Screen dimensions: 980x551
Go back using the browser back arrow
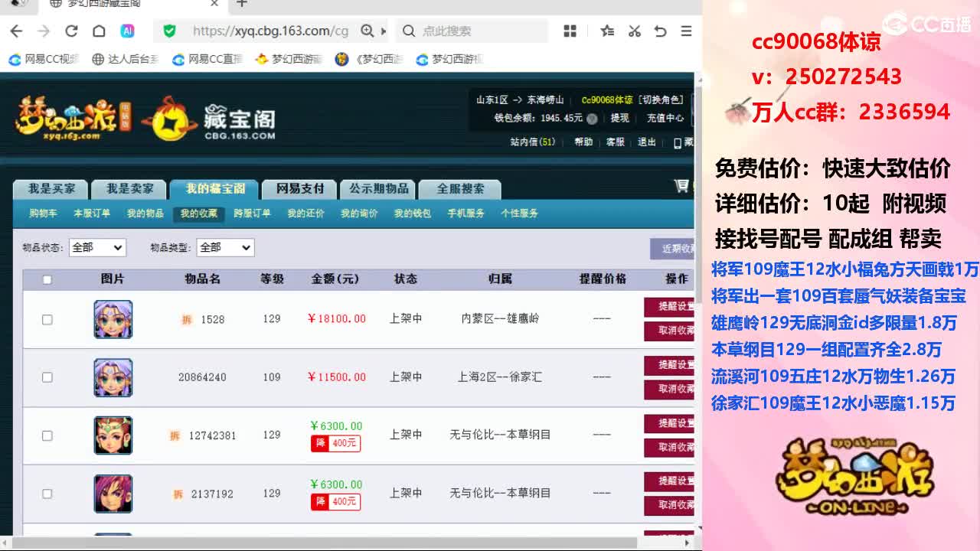tap(16, 31)
